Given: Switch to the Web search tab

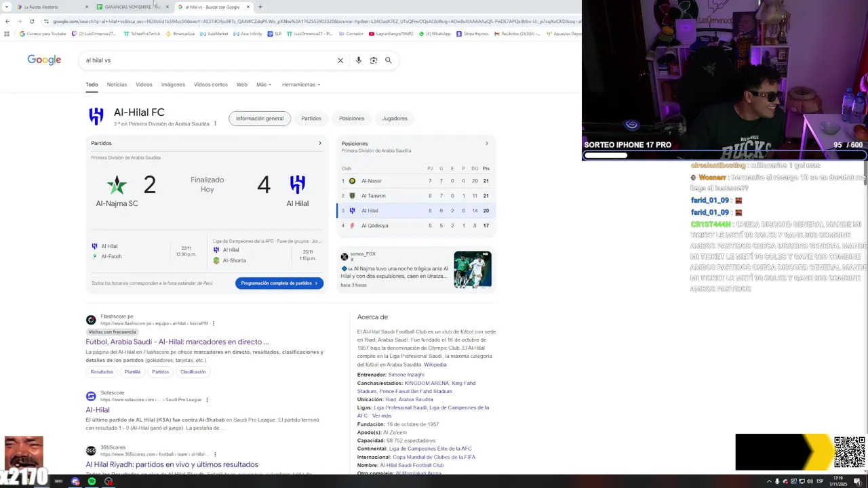Looking at the screenshot, I should point(242,85).
